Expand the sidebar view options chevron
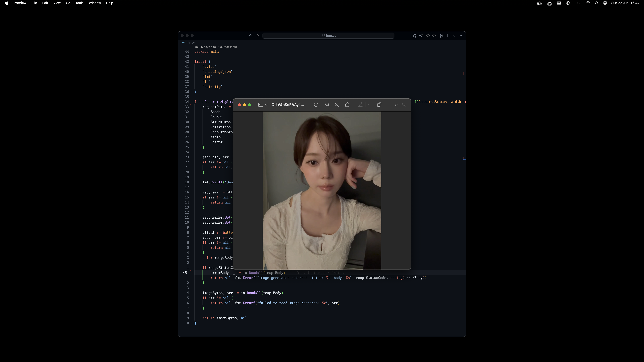The height and width of the screenshot is (362, 644). [x=267, y=105]
